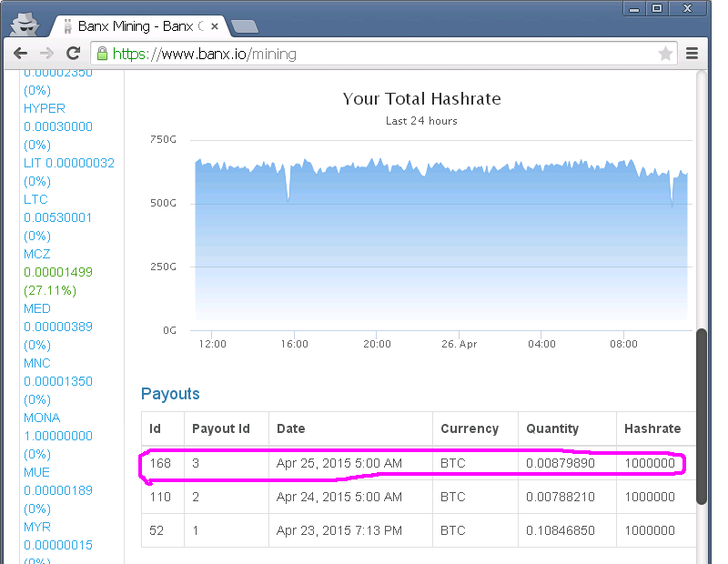728x564 pixels.
Task: Open the Chrome hamburger menu
Action: (692, 54)
